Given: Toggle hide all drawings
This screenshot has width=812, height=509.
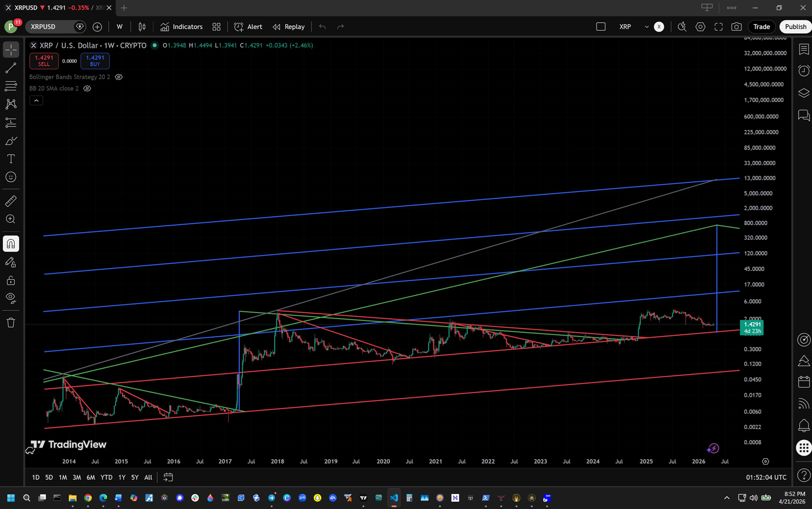Looking at the screenshot, I should pos(11,299).
